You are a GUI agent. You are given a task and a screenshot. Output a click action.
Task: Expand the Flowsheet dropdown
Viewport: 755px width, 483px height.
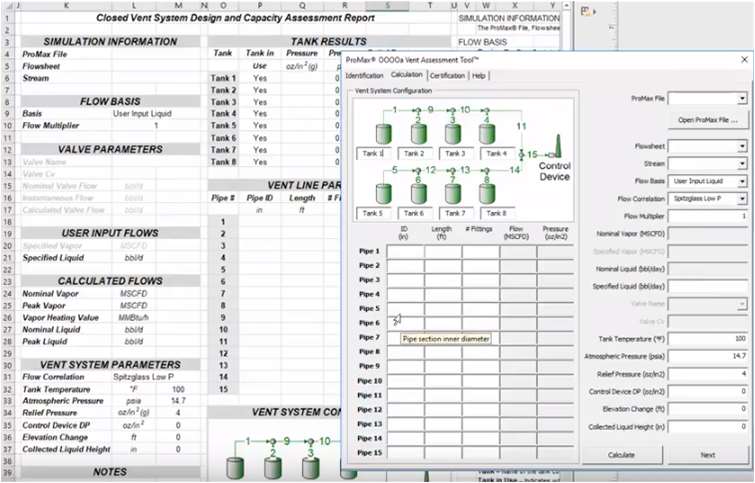(x=742, y=146)
